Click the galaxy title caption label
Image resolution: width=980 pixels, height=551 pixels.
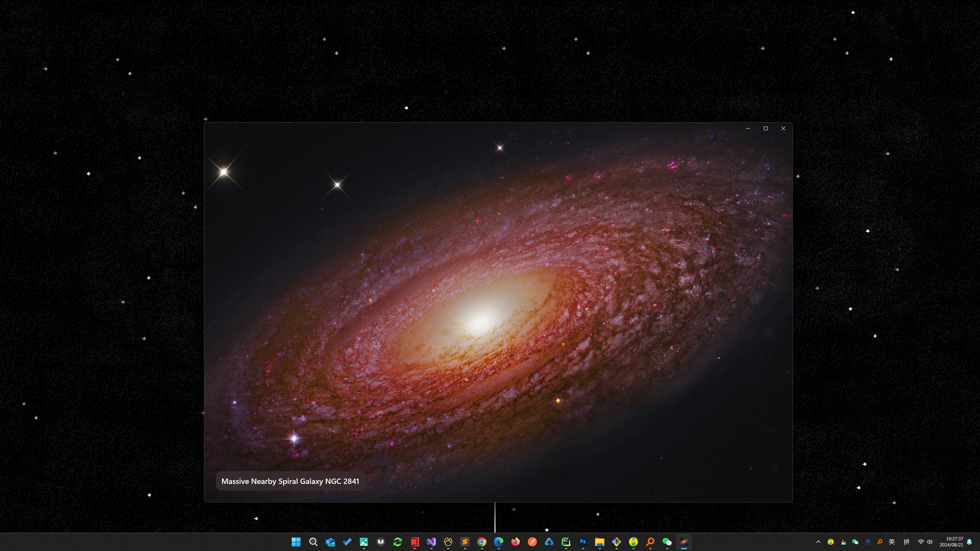pyautogui.click(x=290, y=481)
